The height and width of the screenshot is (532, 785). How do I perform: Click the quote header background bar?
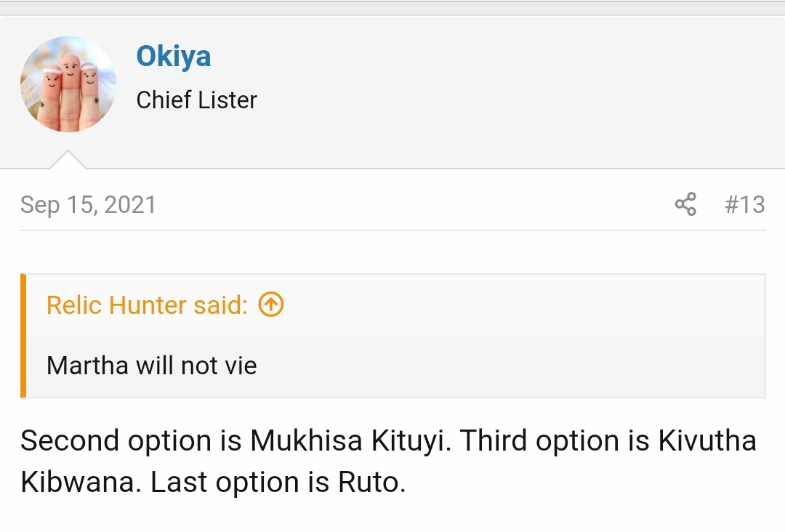pos(395,305)
